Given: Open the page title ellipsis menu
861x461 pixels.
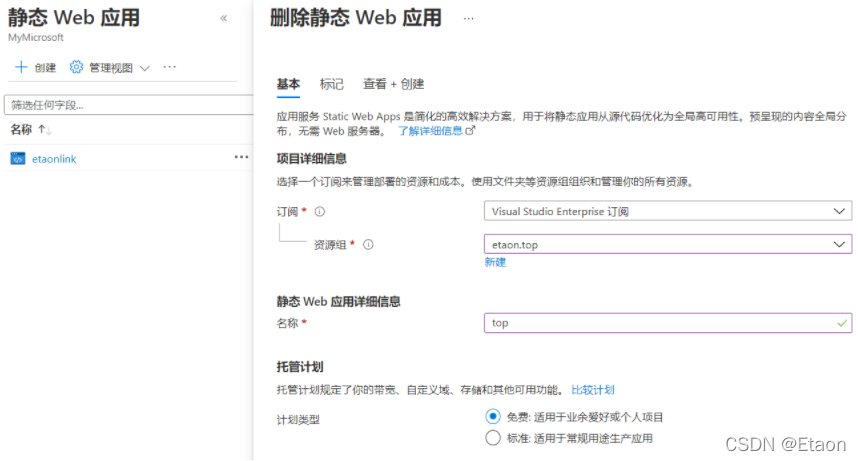Looking at the screenshot, I should (468, 19).
